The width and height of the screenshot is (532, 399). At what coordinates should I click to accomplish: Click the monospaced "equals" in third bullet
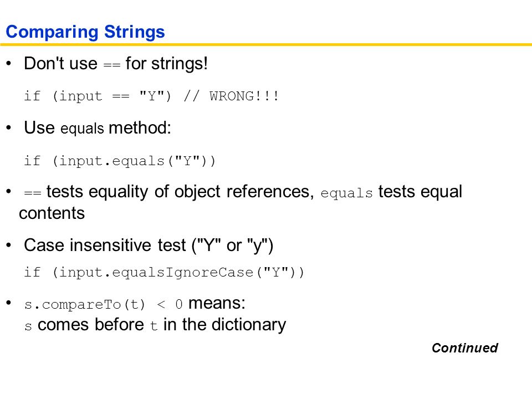(x=346, y=193)
